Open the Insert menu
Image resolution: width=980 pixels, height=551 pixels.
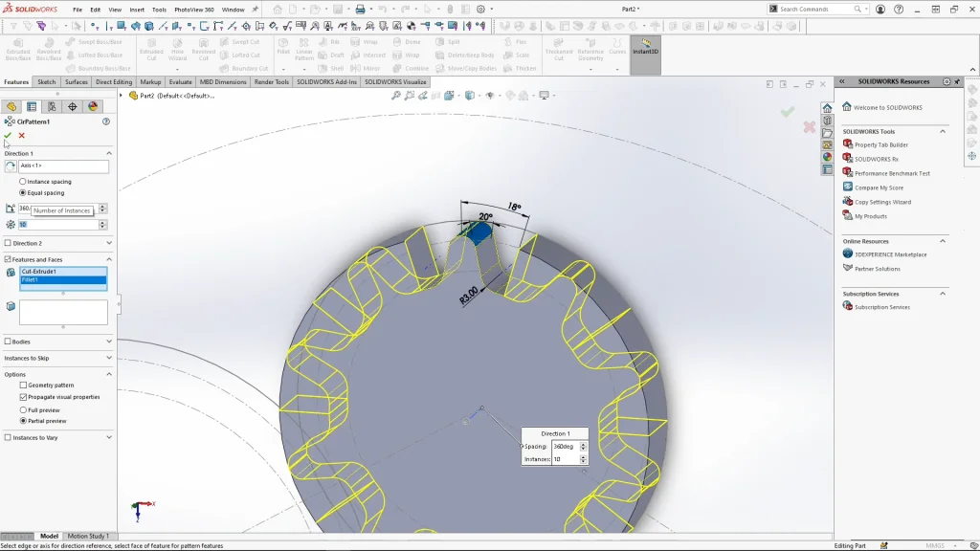coord(137,10)
